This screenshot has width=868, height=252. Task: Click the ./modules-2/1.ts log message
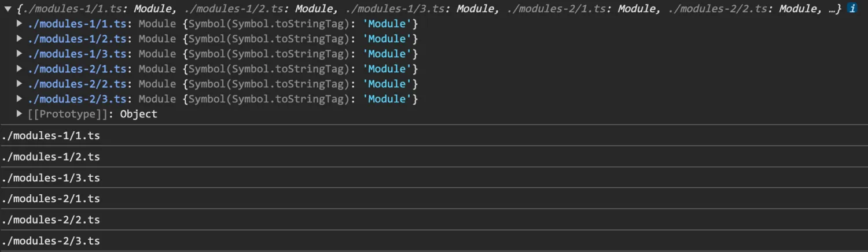(x=51, y=198)
